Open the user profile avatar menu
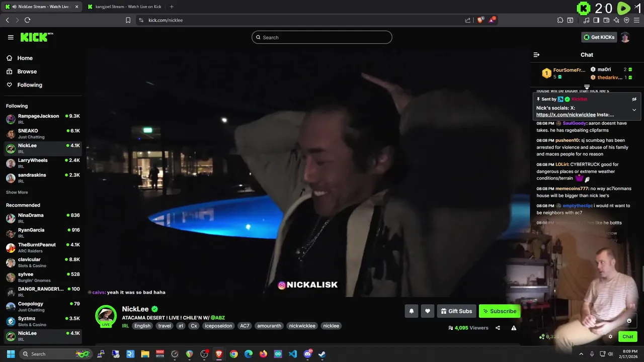644x362 pixels. (625, 37)
